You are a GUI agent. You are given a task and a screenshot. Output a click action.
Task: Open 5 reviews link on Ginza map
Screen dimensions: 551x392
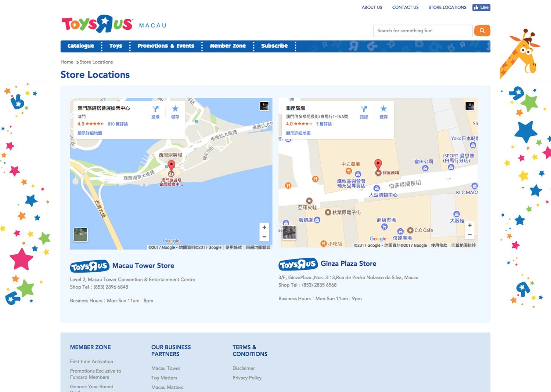coord(324,124)
